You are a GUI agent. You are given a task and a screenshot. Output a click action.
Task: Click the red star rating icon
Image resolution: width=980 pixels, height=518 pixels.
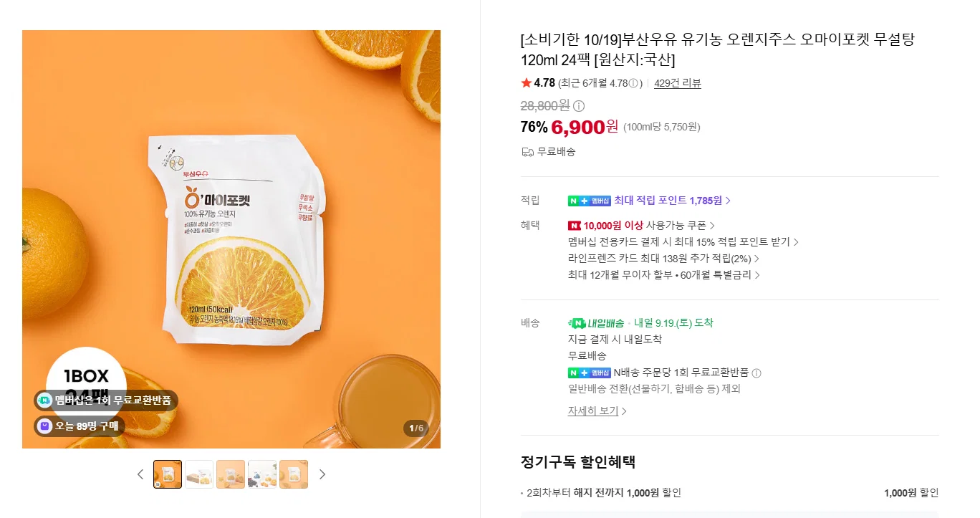click(527, 83)
